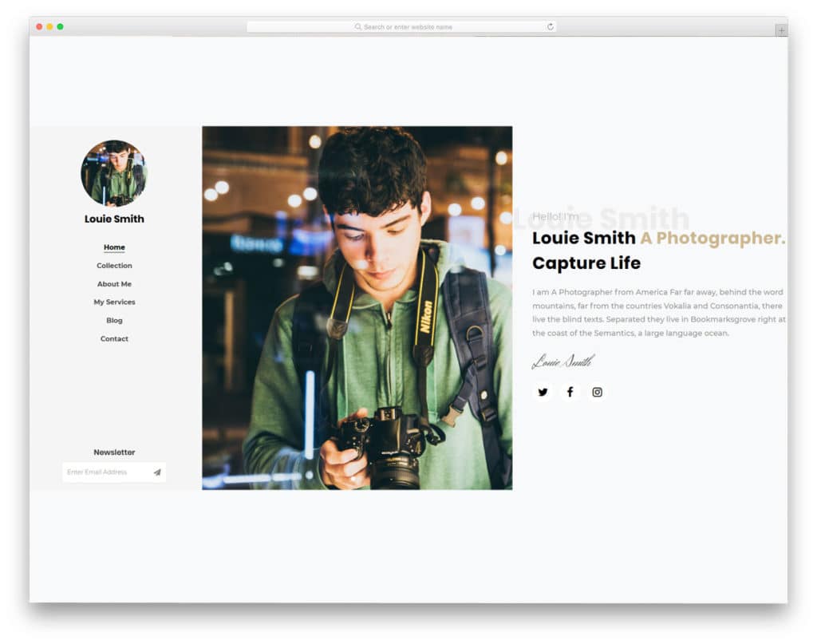
Task: Open the Instagram icon below the bio
Action: pos(597,392)
